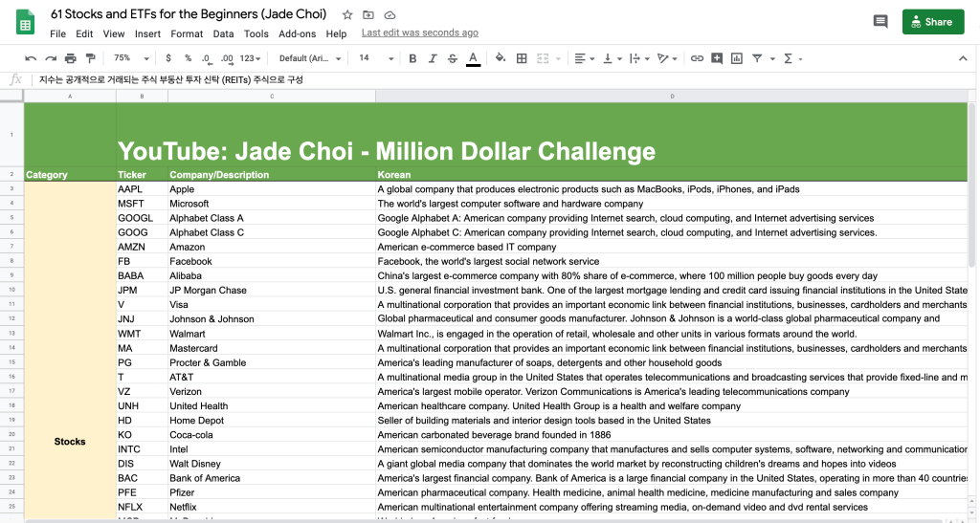Select the Walt Disney cell

point(272,464)
